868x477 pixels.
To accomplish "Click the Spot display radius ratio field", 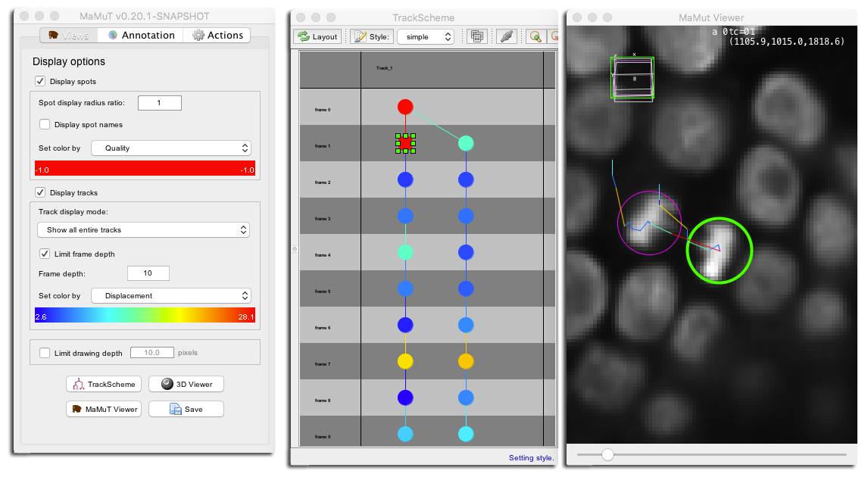I will tap(159, 103).
